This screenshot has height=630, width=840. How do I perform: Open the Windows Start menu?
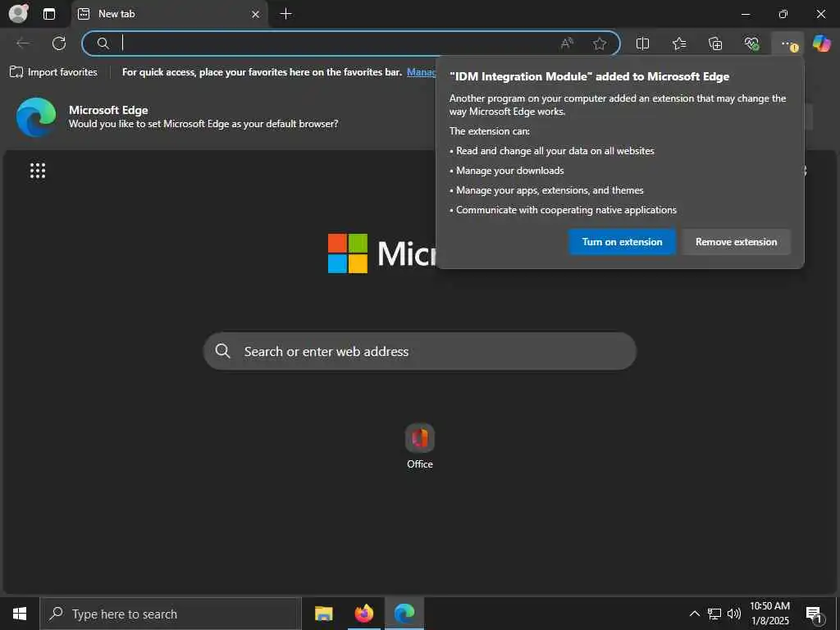pyautogui.click(x=20, y=614)
